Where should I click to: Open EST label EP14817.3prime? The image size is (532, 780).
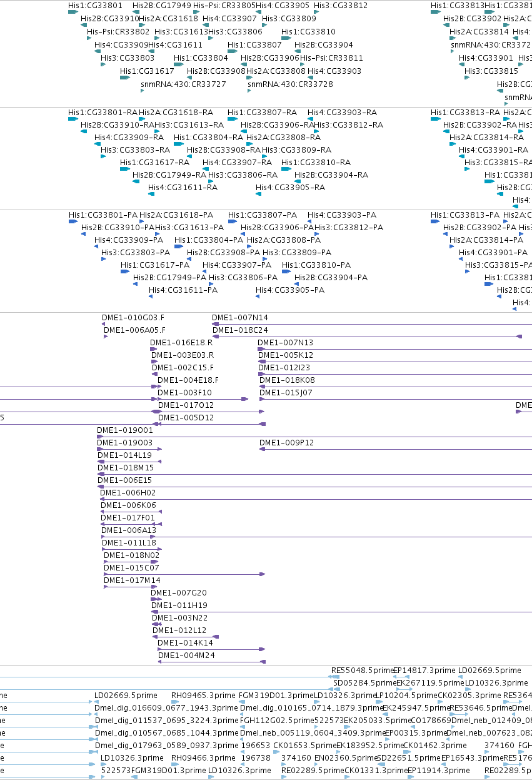pos(424,671)
